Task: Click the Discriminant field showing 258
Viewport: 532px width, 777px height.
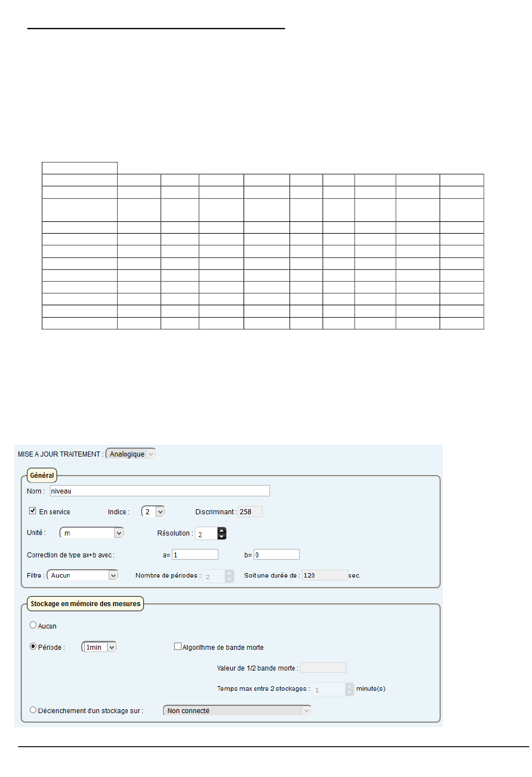Action: tap(250, 511)
